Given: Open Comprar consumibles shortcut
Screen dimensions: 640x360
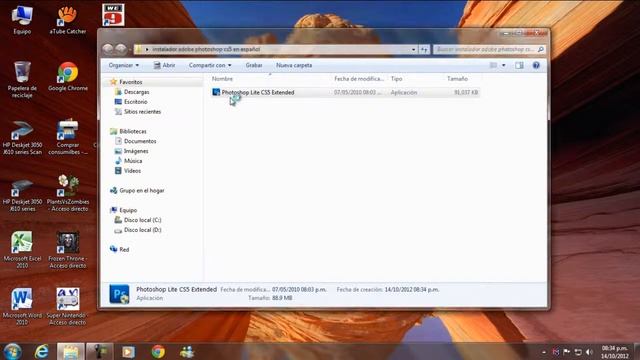Looking at the screenshot, I should coord(68,137).
